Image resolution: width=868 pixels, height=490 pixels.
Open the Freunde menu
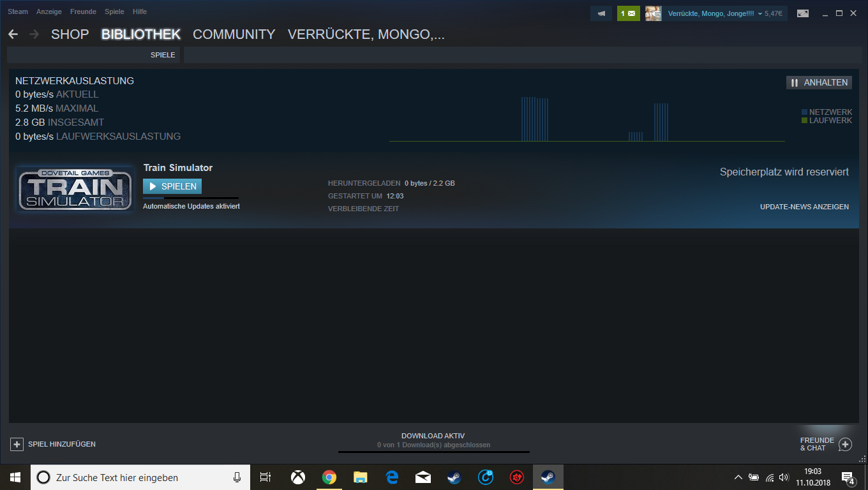tap(84, 11)
